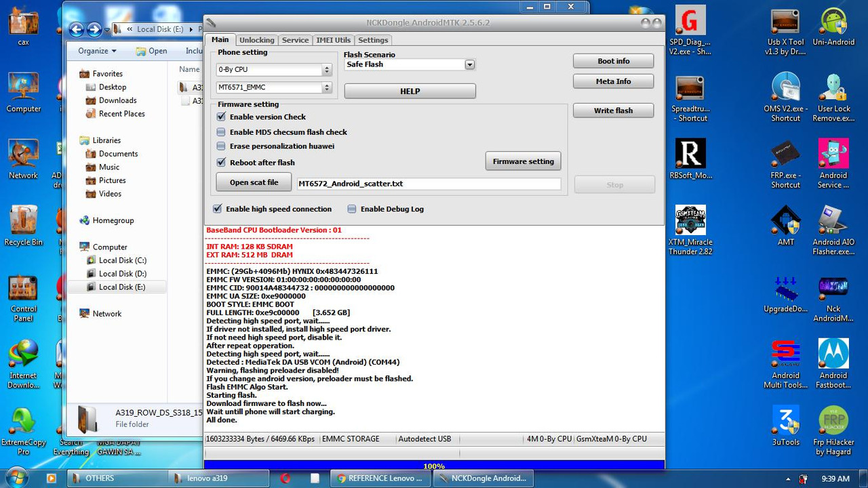Toggle Enable high speed connection checkbox
This screenshot has width=868, height=488.
[x=218, y=209]
